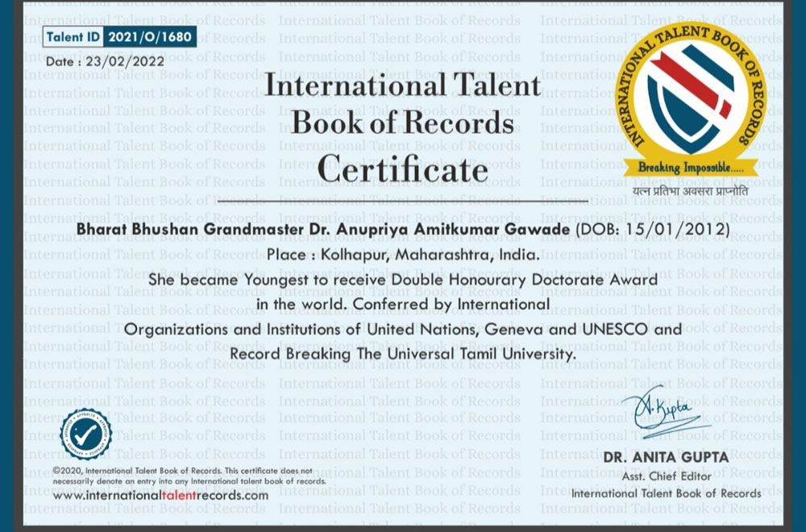
Task: Click the A. Gupta handwritten signature
Action: (666, 411)
